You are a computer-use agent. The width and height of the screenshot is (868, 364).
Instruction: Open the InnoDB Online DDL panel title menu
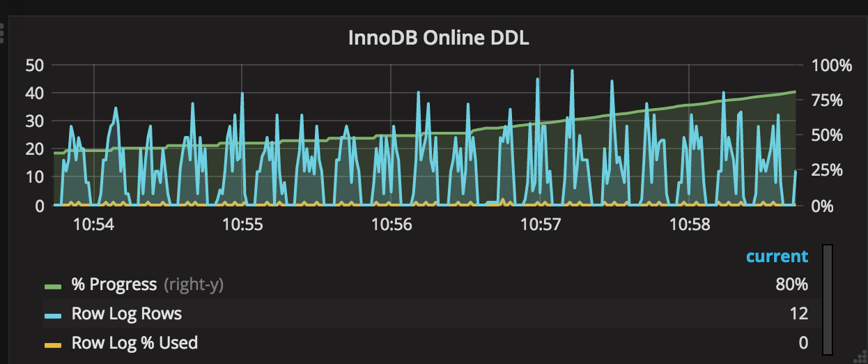tap(438, 38)
